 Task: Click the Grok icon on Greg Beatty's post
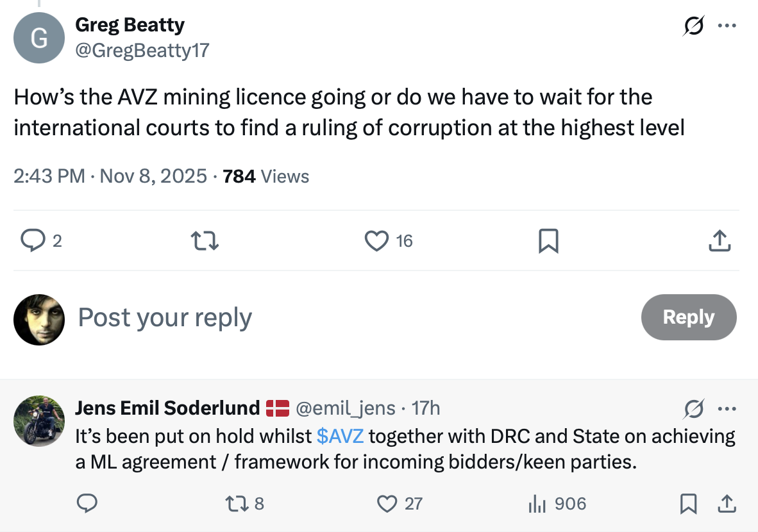point(693,26)
